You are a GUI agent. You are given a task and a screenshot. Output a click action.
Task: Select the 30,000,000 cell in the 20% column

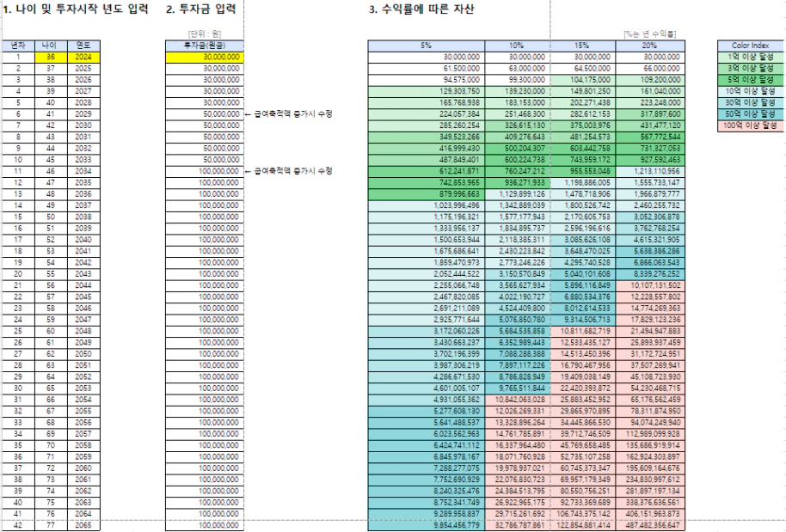649,57
